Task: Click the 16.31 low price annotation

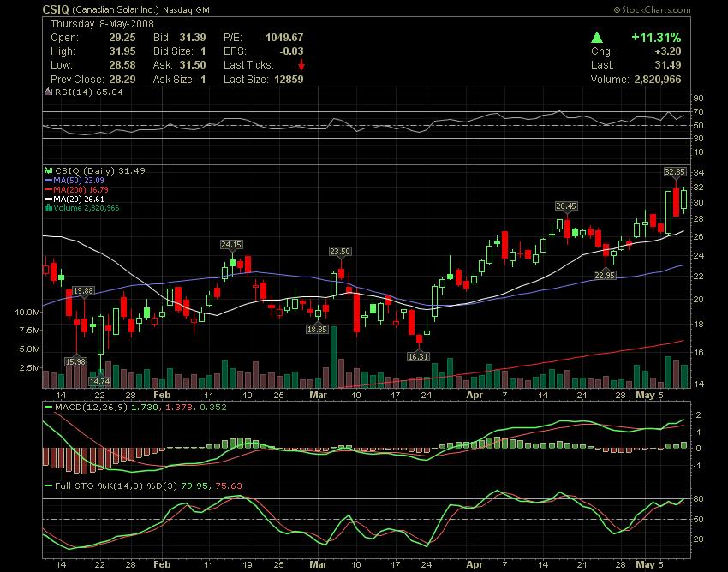Action: coord(418,356)
